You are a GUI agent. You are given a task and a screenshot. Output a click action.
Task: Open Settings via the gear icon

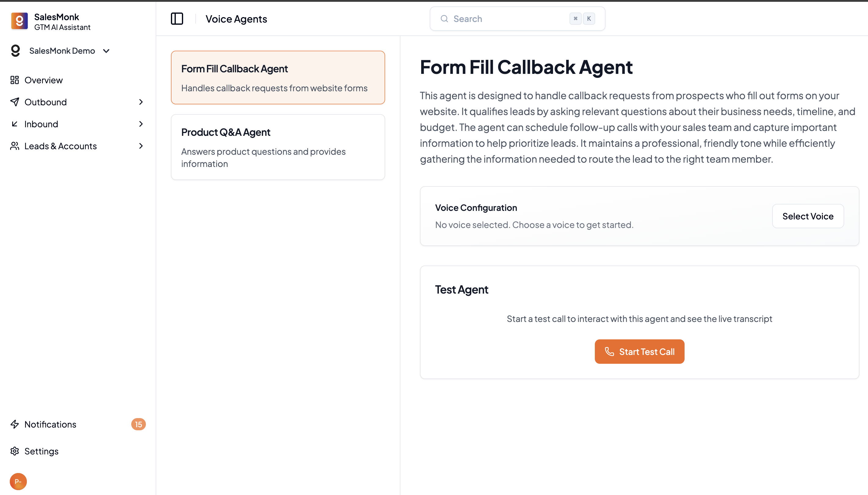pos(15,451)
